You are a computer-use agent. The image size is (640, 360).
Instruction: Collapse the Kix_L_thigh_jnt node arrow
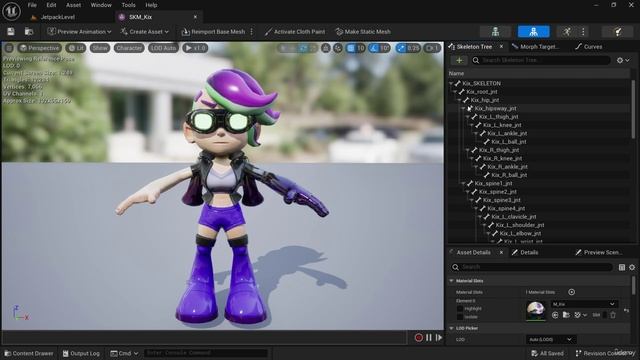click(x=467, y=117)
